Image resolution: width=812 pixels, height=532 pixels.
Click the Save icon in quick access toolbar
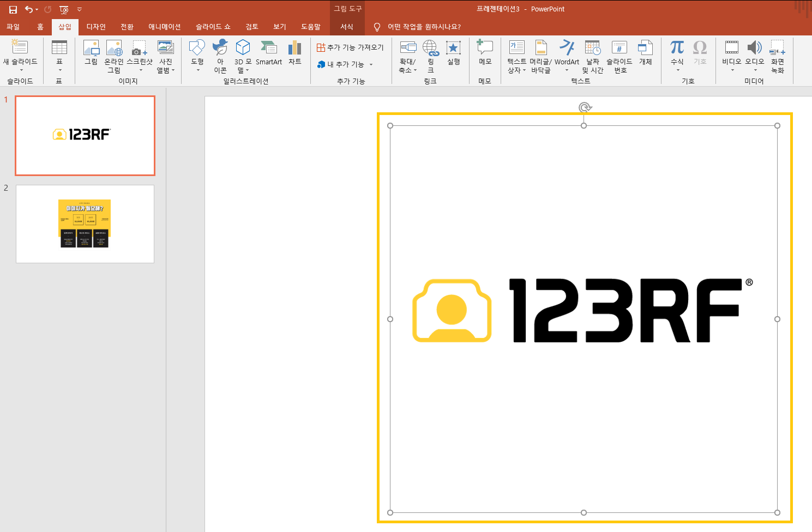tap(13, 9)
